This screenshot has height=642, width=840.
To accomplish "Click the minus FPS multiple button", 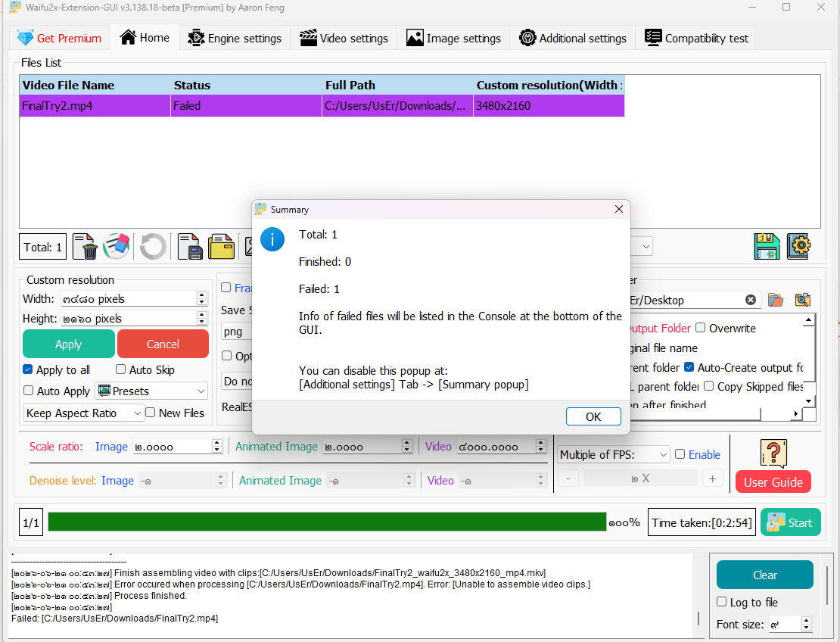I will 568,478.
